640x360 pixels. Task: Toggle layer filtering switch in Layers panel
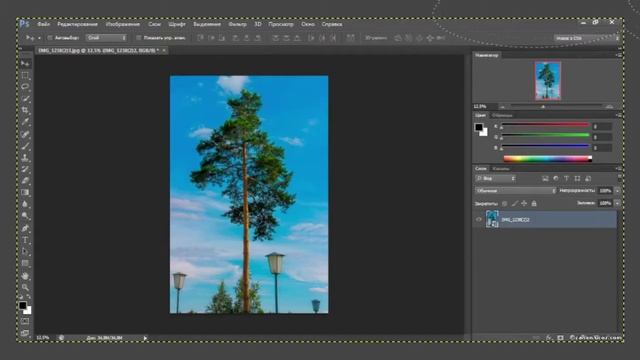(x=620, y=178)
